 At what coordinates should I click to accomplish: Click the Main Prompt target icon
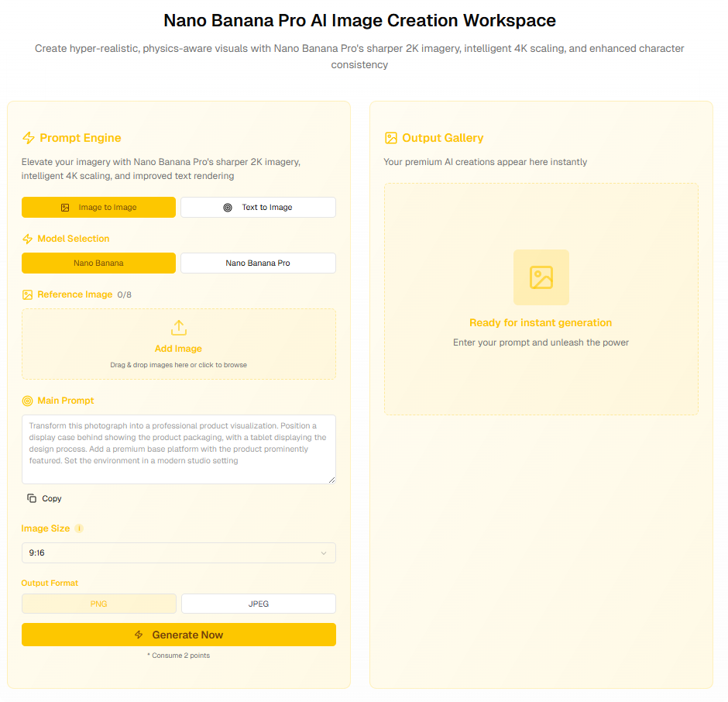(27, 401)
